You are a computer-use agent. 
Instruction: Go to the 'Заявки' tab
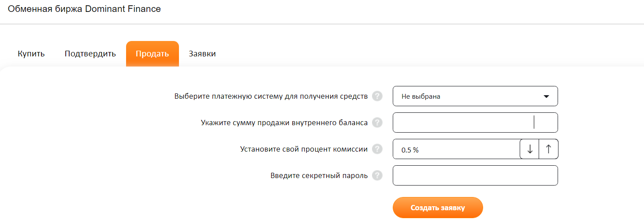coord(202,54)
